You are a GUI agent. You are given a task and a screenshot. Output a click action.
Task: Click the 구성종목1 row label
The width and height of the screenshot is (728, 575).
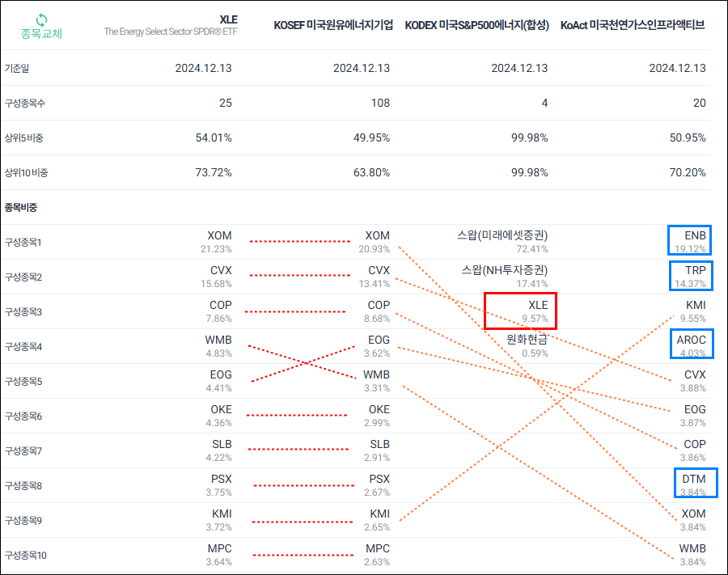point(23,243)
